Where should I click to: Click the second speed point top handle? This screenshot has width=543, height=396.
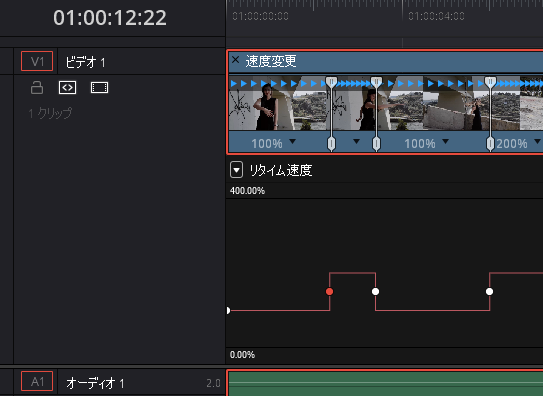point(376,82)
